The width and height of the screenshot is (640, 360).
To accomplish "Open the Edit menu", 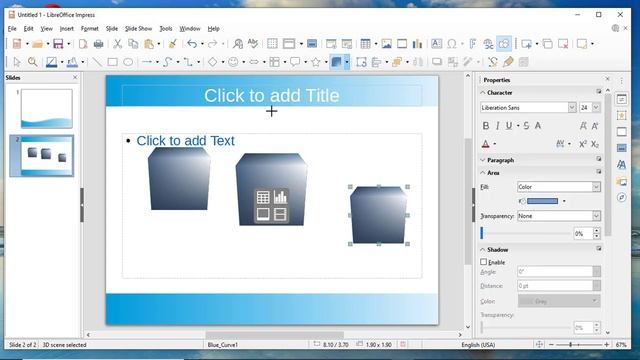I will (x=28, y=29).
